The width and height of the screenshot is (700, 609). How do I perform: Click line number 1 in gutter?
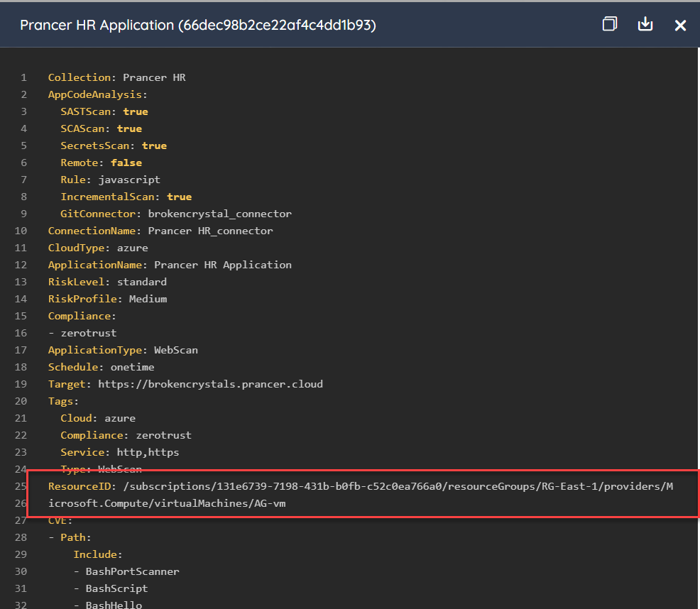(x=23, y=77)
